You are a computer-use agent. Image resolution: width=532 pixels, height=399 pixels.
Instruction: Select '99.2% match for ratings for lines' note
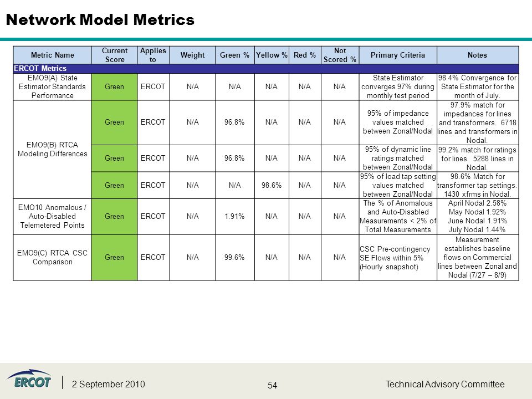tap(477, 158)
